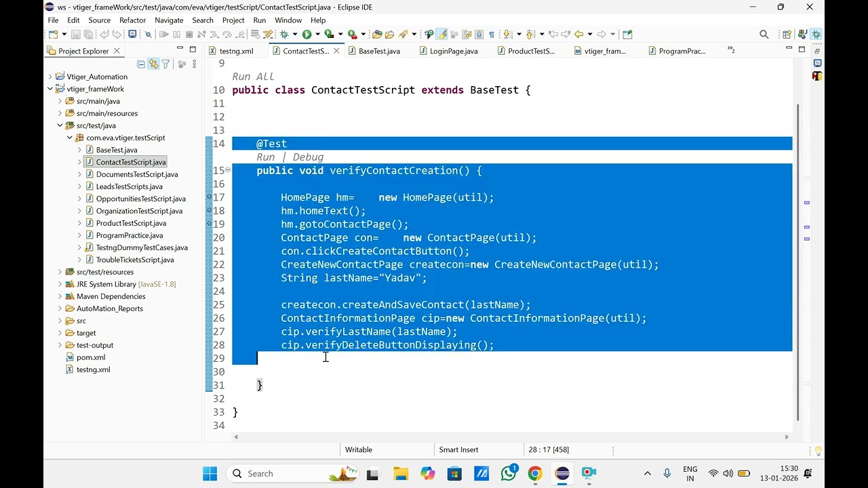This screenshot has width=868, height=488.
Task: Click the Save toolbar icon
Action: pyautogui.click(x=75, y=34)
